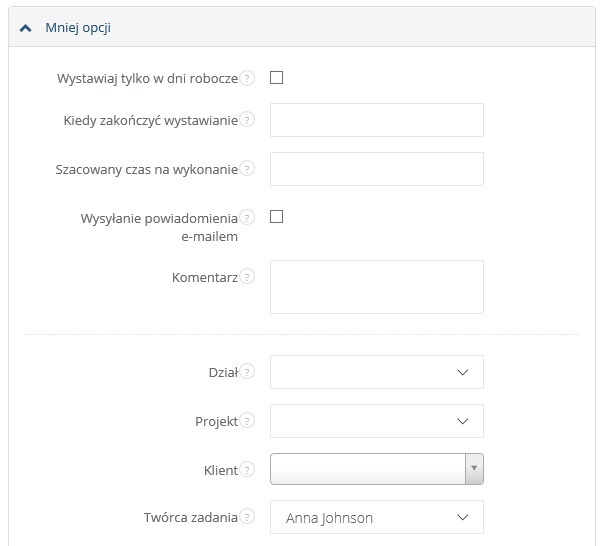The width and height of the screenshot is (607, 546).
Task: Click help icon next to Wysyłanie powiadomienia
Action: tap(247, 217)
